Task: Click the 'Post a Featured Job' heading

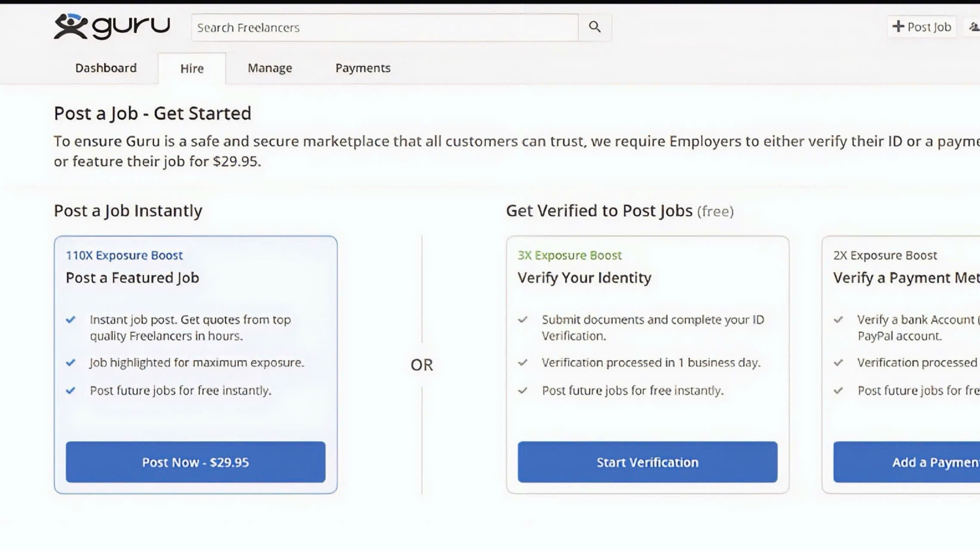Action: pyautogui.click(x=133, y=278)
